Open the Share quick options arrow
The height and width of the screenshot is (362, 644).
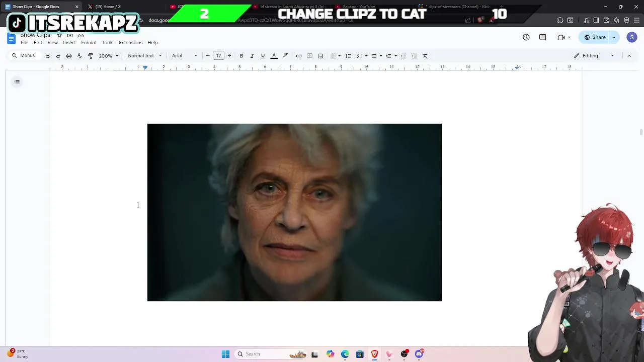(614, 37)
